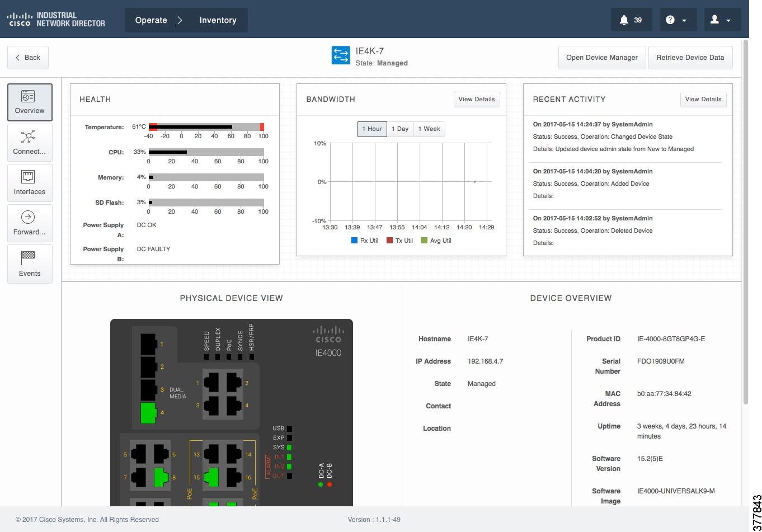Select port 5 on the switch
This screenshot has height=532, width=762.
pyautogui.click(x=140, y=454)
